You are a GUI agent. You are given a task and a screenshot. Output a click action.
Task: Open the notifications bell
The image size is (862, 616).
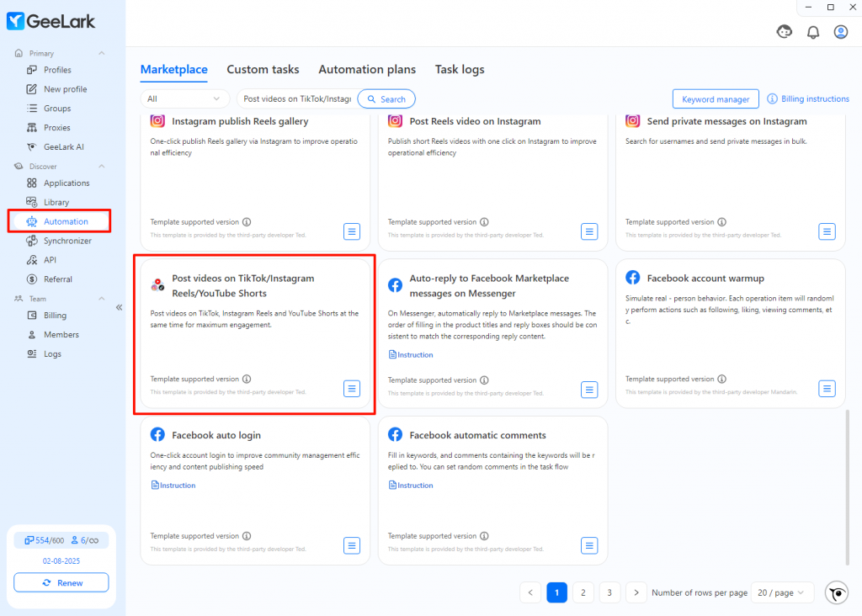pos(813,33)
